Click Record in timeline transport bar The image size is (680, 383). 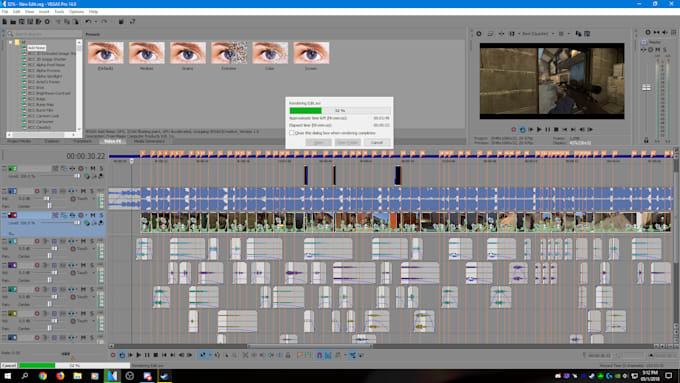click(x=113, y=355)
